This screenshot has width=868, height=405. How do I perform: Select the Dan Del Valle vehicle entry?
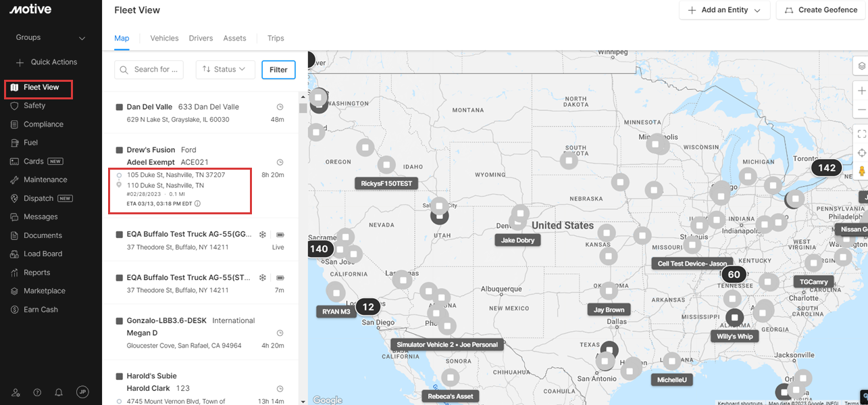point(200,112)
